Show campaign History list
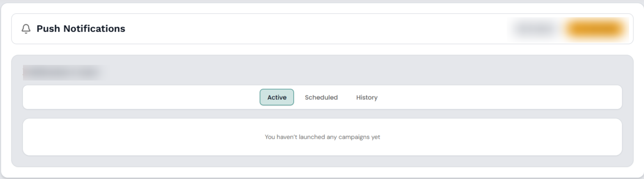The height and width of the screenshot is (179, 644). 367,97
